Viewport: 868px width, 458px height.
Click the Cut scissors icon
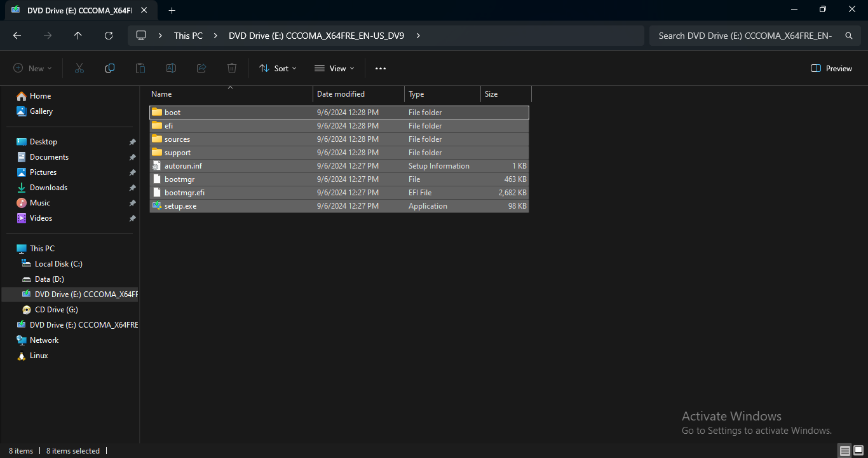(79, 68)
